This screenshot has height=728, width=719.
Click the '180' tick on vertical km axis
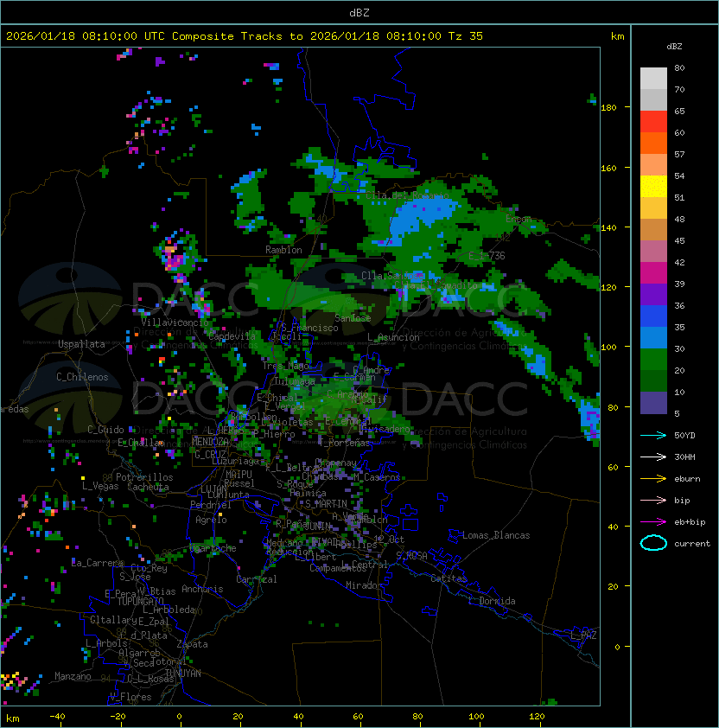click(608, 107)
